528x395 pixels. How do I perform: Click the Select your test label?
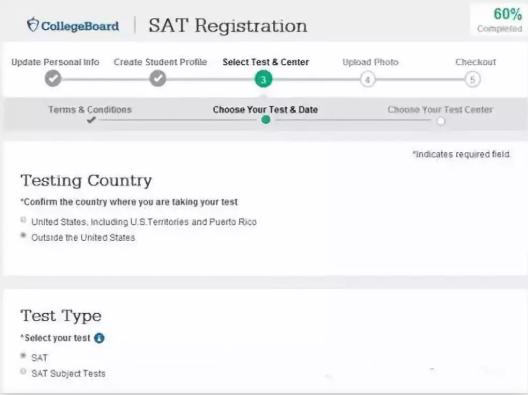[x=56, y=338]
